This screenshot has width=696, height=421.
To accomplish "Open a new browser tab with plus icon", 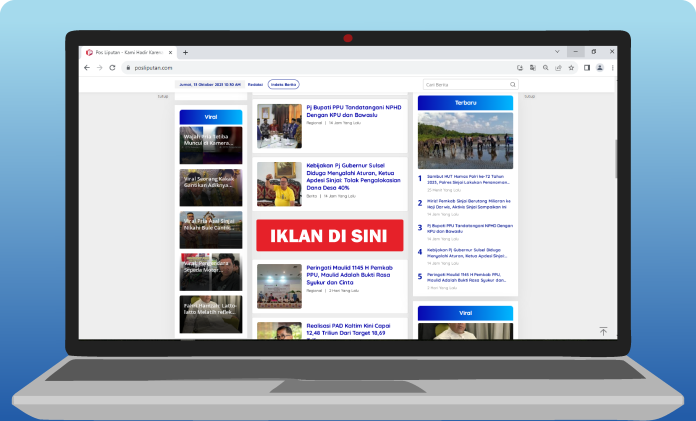I will [185, 52].
